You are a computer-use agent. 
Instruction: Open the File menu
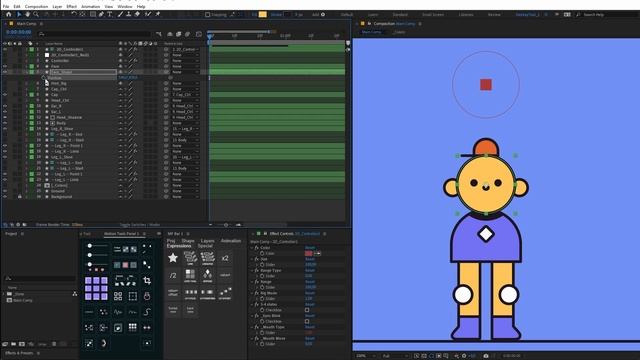pyautogui.click(x=6, y=7)
